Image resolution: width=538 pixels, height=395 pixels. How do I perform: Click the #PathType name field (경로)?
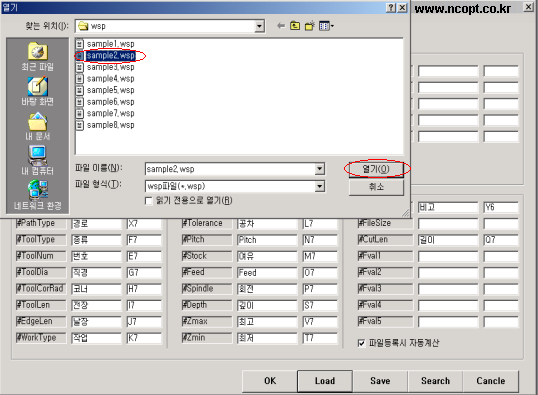coord(96,224)
